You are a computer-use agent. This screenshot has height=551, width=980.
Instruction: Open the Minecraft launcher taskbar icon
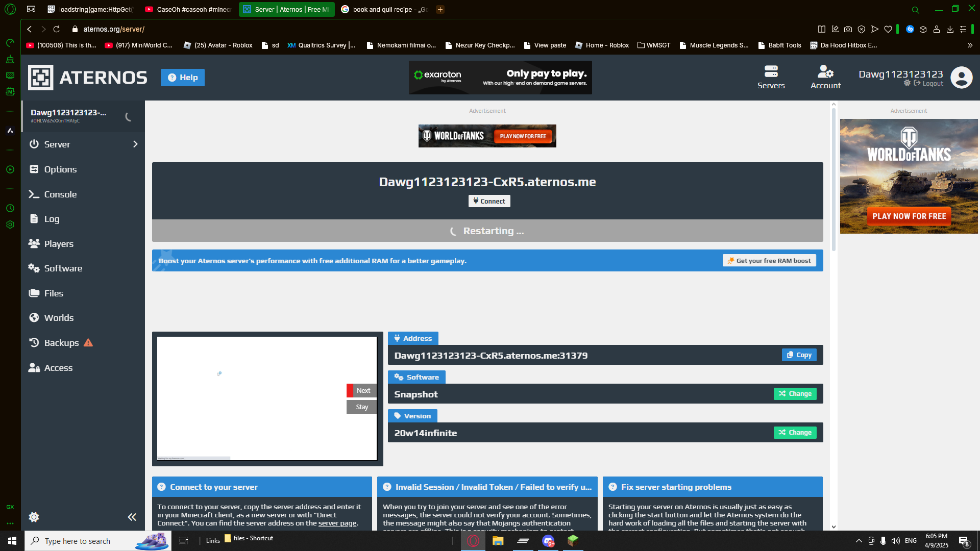point(573,541)
